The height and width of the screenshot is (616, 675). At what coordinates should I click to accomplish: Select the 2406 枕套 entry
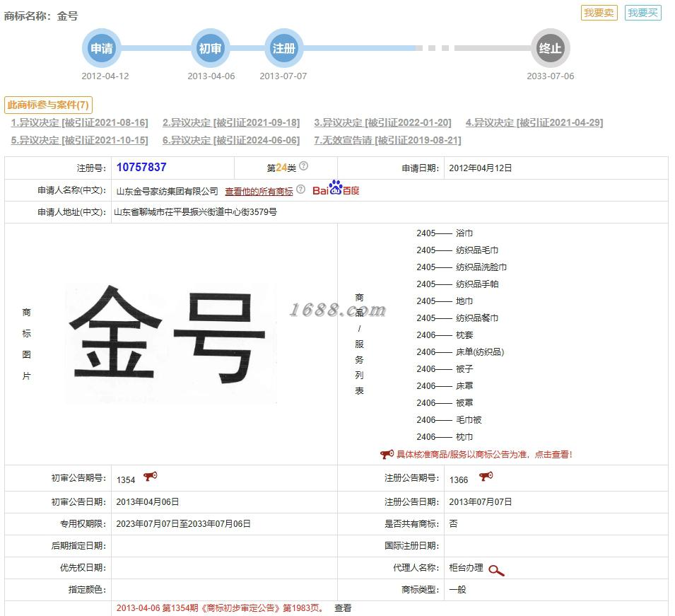point(445,335)
